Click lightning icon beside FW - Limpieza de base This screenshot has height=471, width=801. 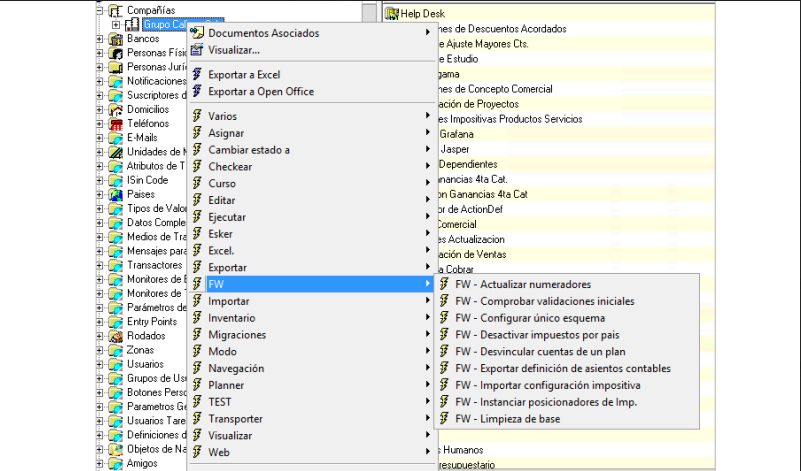[444, 418]
